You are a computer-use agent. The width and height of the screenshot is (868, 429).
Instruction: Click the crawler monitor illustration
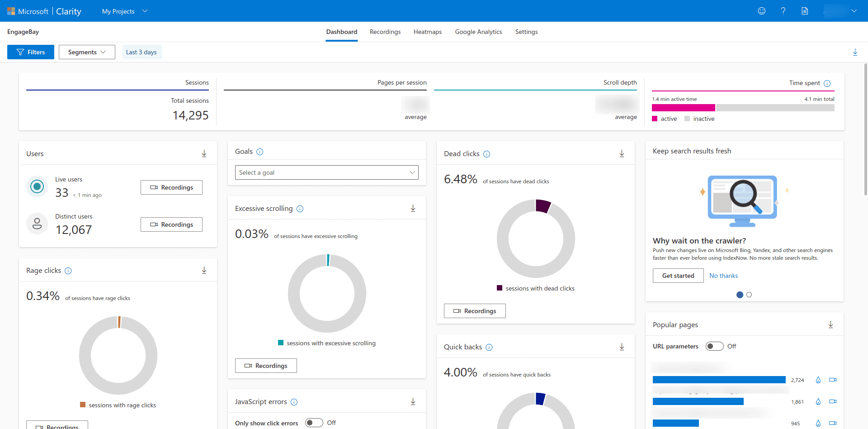[742, 201]
